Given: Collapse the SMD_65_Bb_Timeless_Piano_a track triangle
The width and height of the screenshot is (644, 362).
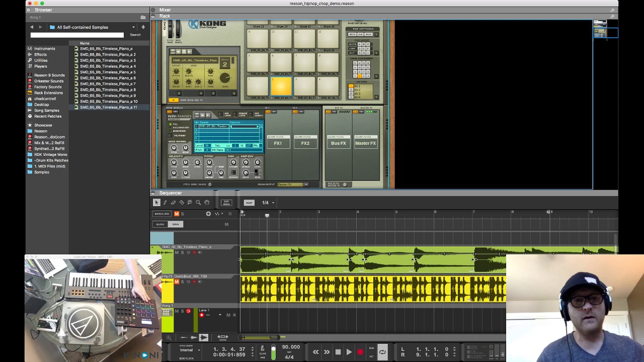Looking at the screenshot, I should [x=153, y=247].
